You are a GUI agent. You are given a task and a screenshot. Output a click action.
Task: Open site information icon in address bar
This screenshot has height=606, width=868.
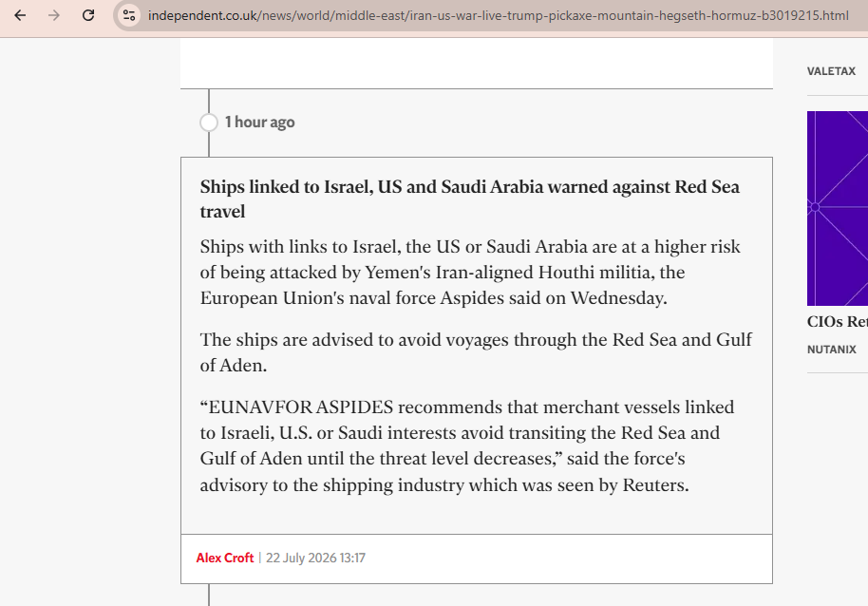pos(129,15)
